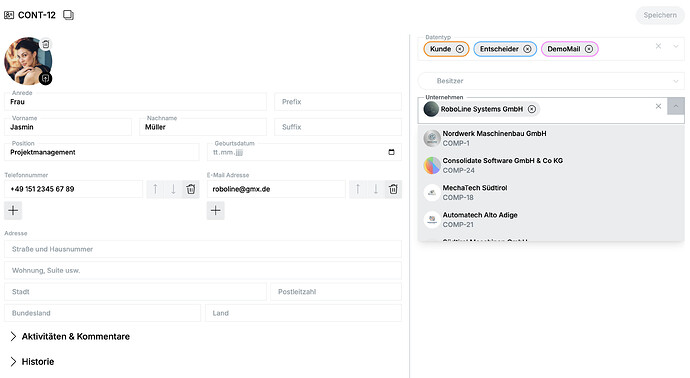Click the Speichern button
The image size is (690, 378).
pyautogui.click(x=660, y=15)
